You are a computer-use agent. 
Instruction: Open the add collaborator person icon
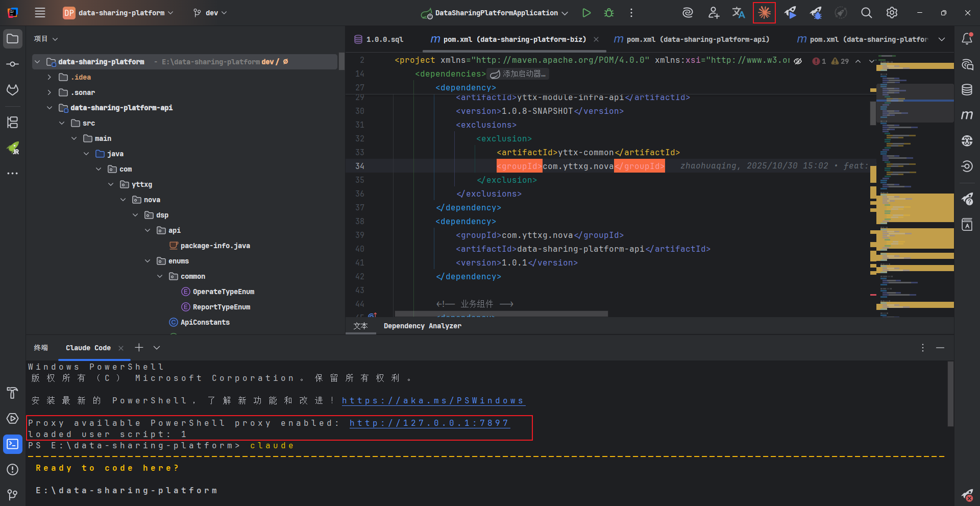(714, 13)
